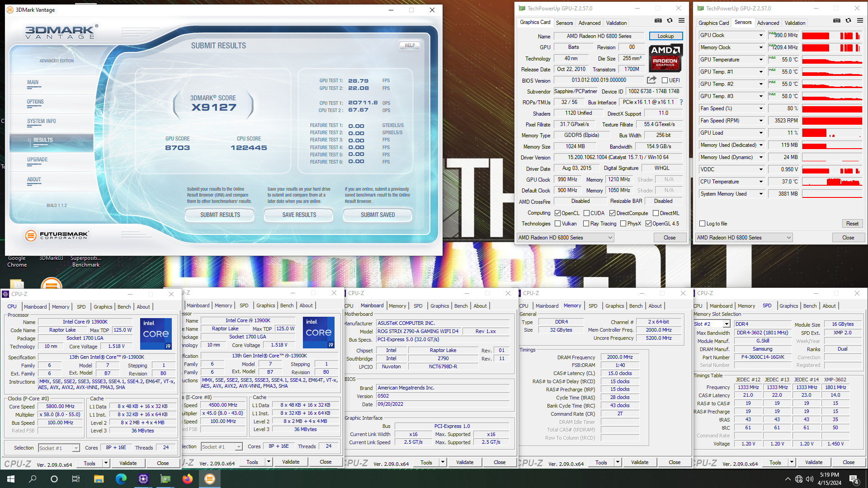Click the camera icon in GPU-Z Sensors window
Viewport: 868px width, 488px height.
837,21
